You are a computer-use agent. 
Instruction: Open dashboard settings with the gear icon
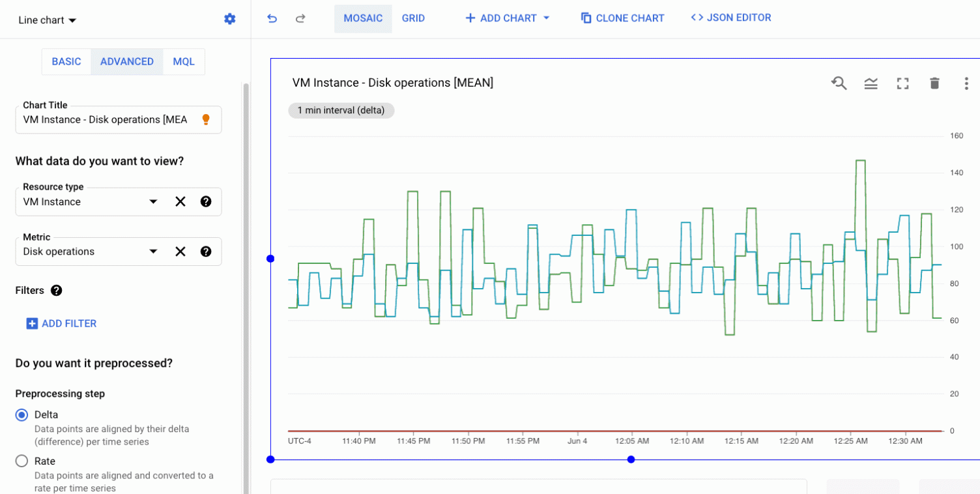229,18
